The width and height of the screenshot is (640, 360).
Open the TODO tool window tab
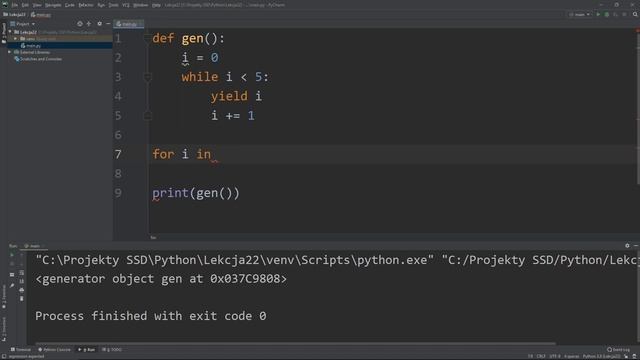[x=112, y=350]
